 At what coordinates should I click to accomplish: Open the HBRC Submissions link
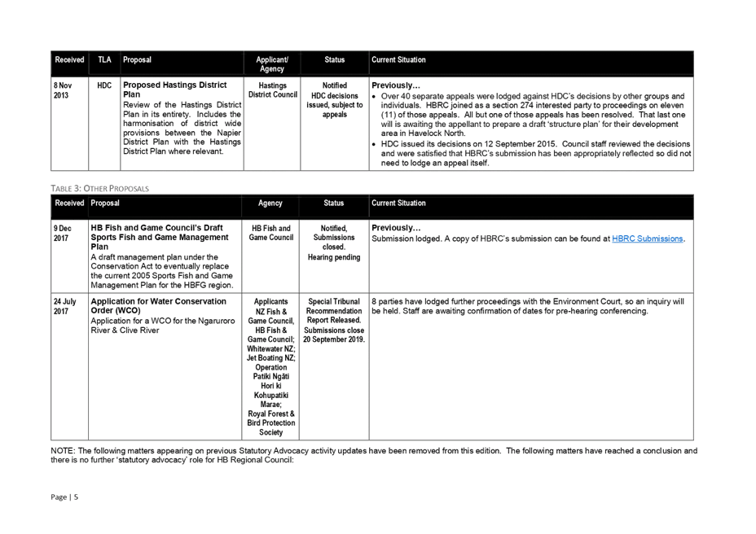(x=647, y=239)
